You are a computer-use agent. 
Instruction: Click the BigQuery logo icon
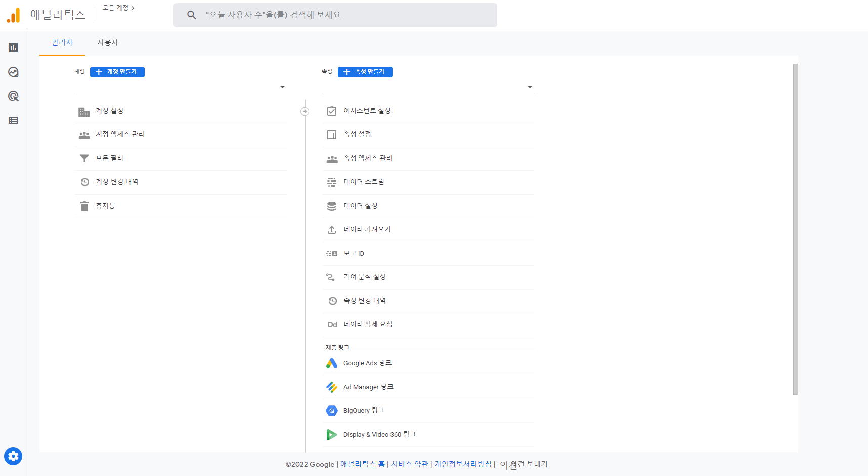coord(332,411)
